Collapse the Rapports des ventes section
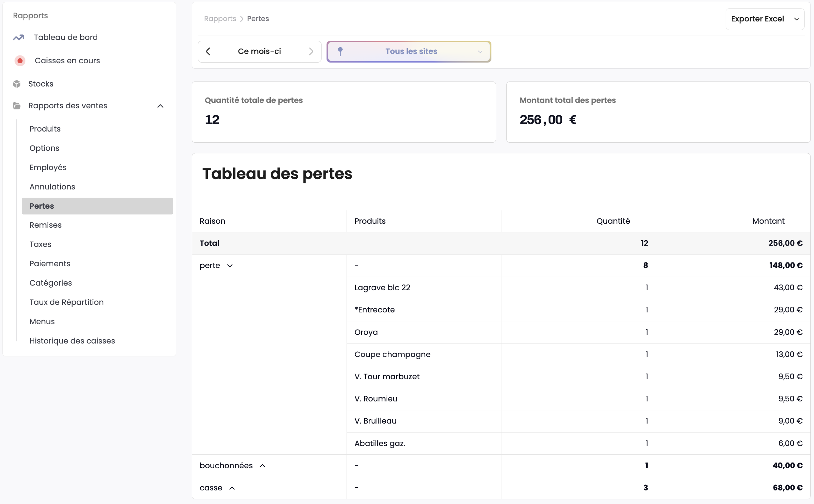The height and width of the screenshot is (504, 814). pyautogui.click(x=160, y=106)
